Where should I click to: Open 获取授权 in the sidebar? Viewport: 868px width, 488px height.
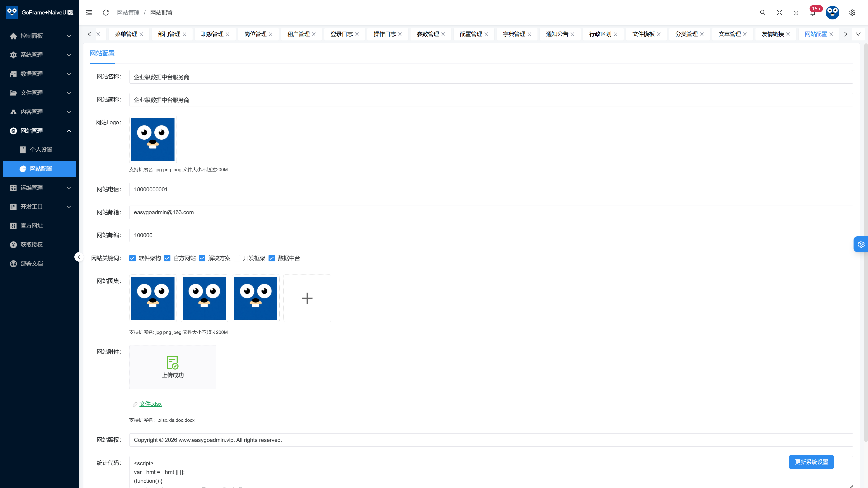pos(39,244)
